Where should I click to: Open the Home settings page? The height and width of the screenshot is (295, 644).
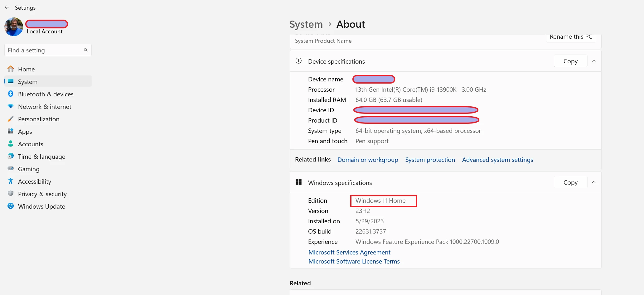tap(48, 69)
